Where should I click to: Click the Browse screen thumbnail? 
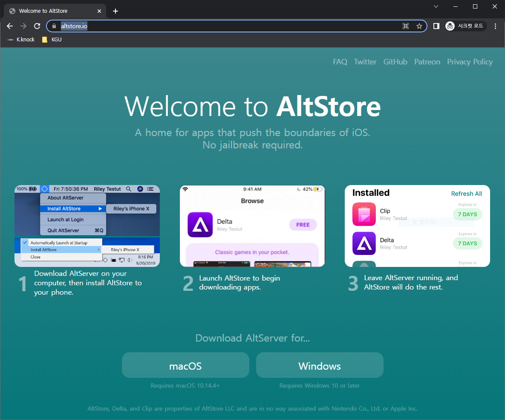click(252, 226)
